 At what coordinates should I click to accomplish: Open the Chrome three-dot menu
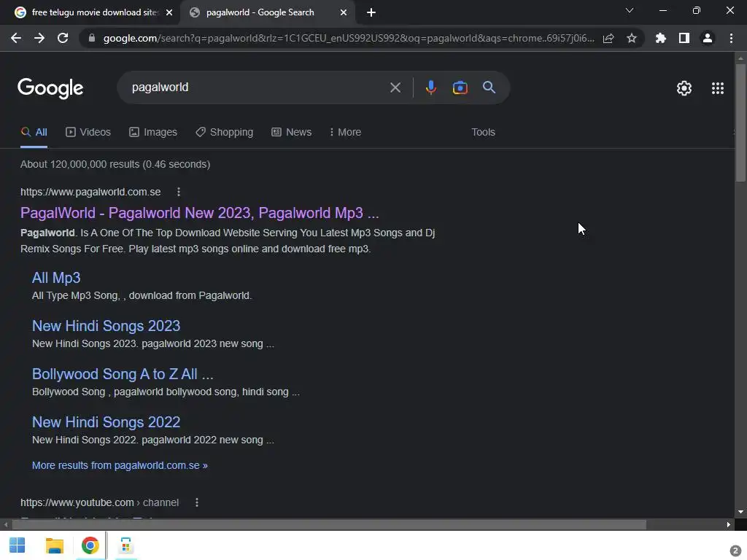click(x=731, y=38)
